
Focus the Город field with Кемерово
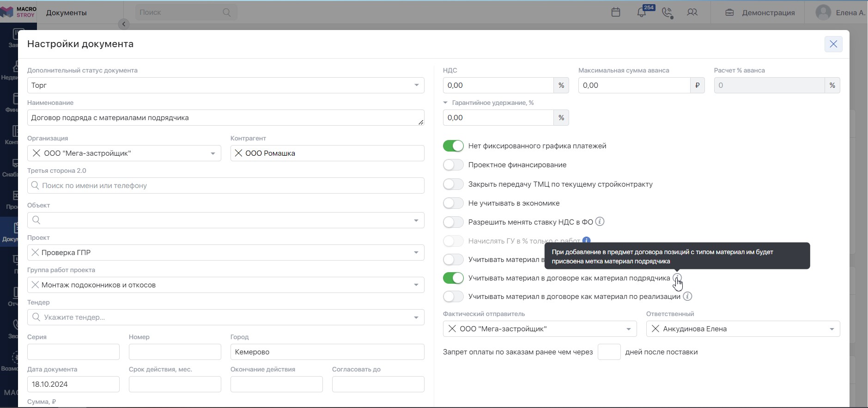click(x=327, y=352)
